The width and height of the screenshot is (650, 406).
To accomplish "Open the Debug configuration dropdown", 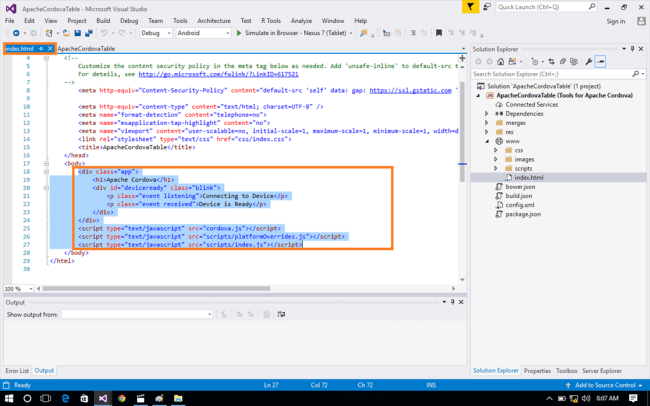I will coord(154,33).
